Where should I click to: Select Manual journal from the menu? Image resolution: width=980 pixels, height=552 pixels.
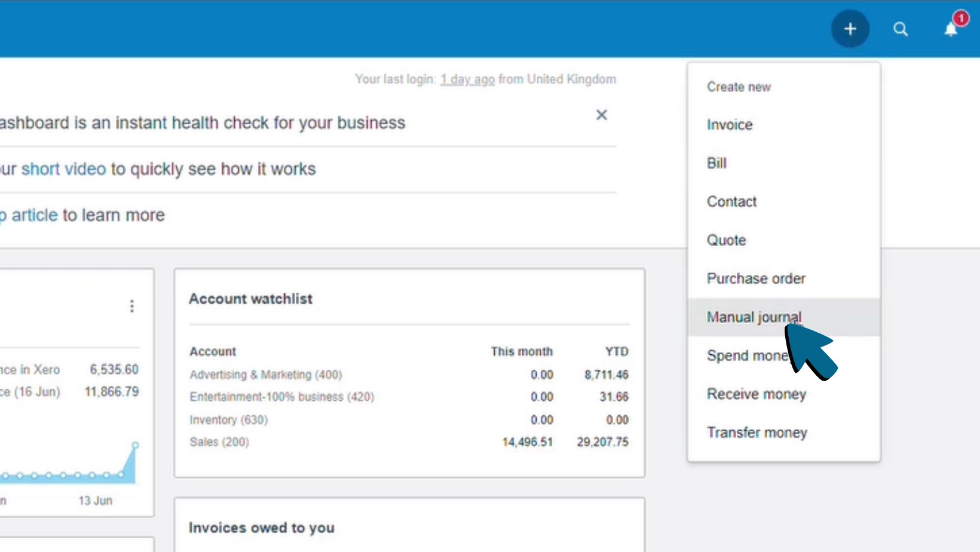tap(754, 317)
